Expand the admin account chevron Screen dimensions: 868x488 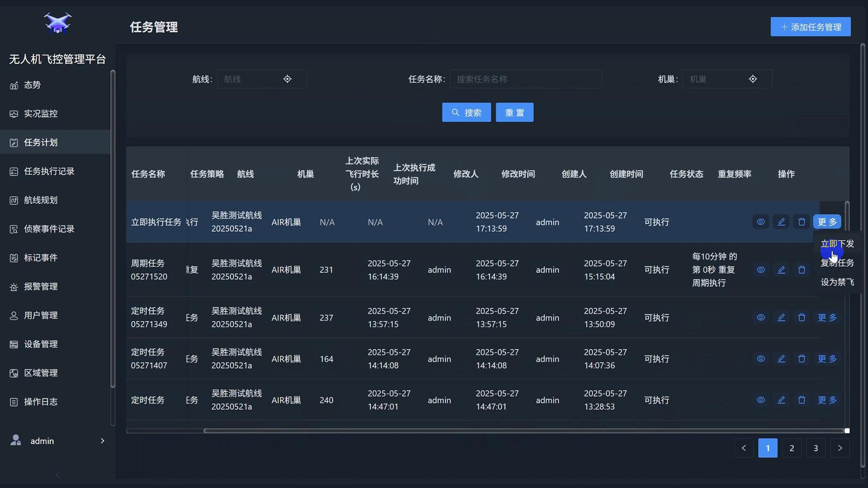(103, 441)
